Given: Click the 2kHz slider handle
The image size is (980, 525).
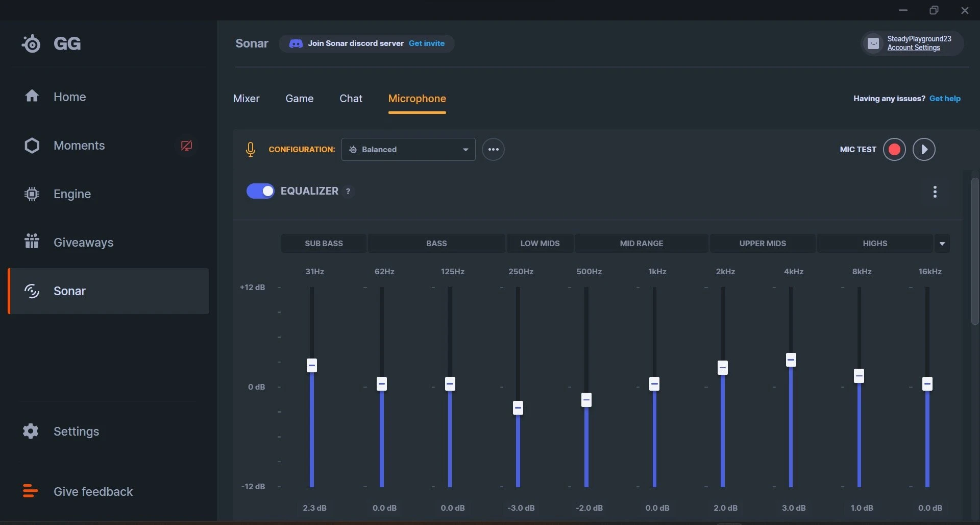Looking at the screenshot, I should [723, 368].
